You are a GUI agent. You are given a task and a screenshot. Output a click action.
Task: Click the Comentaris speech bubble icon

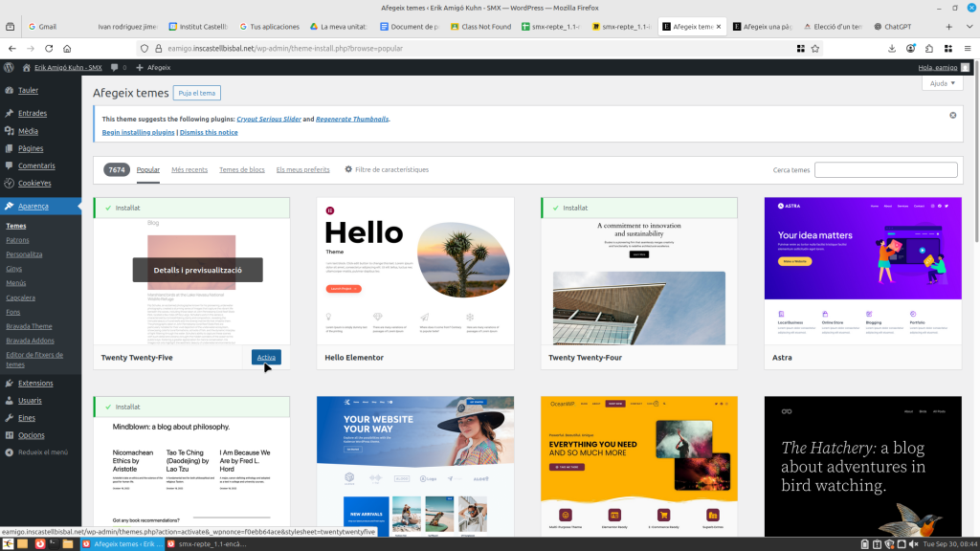9,165
